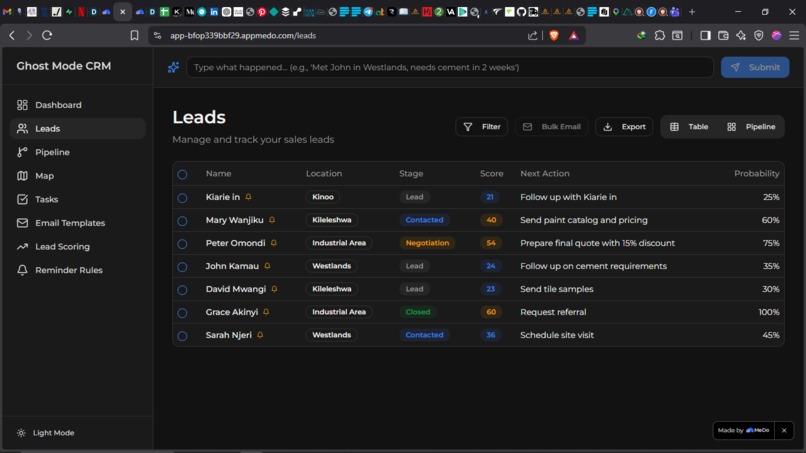
Task: Open the 'Send tile samples' next action
Action: tap(557, 289)
